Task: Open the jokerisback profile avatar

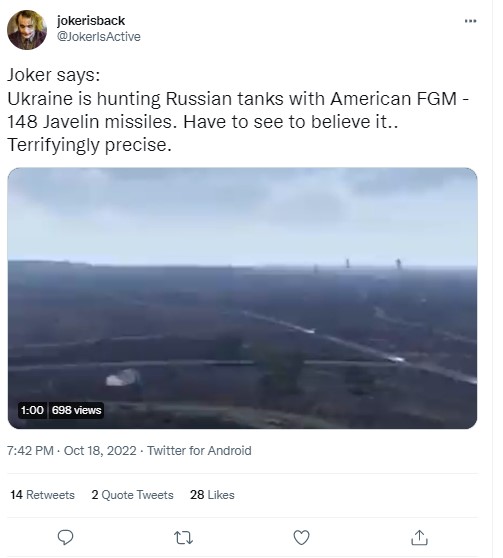Action: point(27,30)
